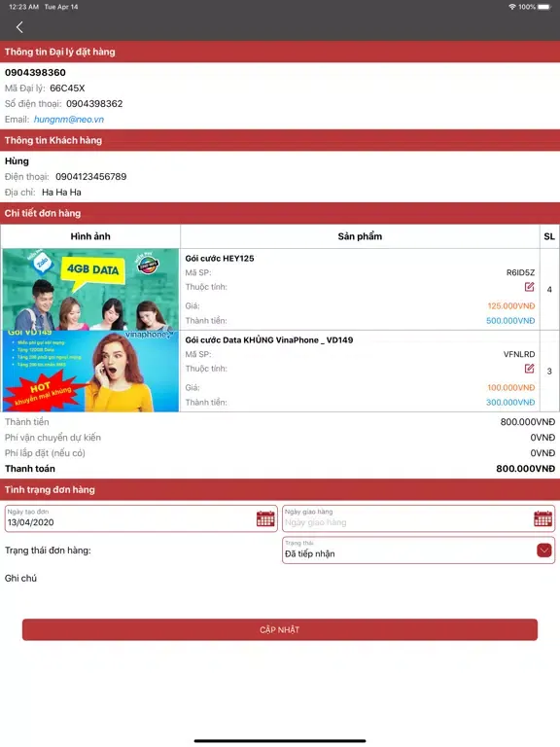Click Trạng thái đơn hàng label
This screenshot has height=747, width=560.
48,551
